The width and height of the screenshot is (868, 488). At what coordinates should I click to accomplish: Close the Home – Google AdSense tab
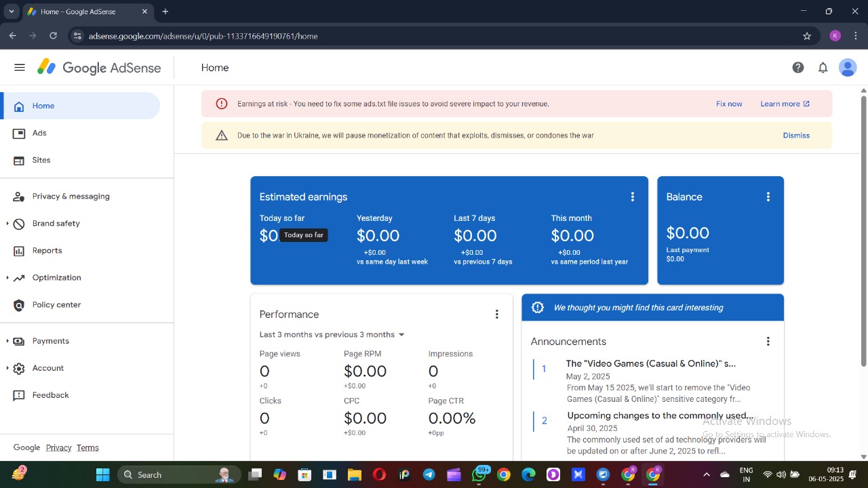click(145, 12)
